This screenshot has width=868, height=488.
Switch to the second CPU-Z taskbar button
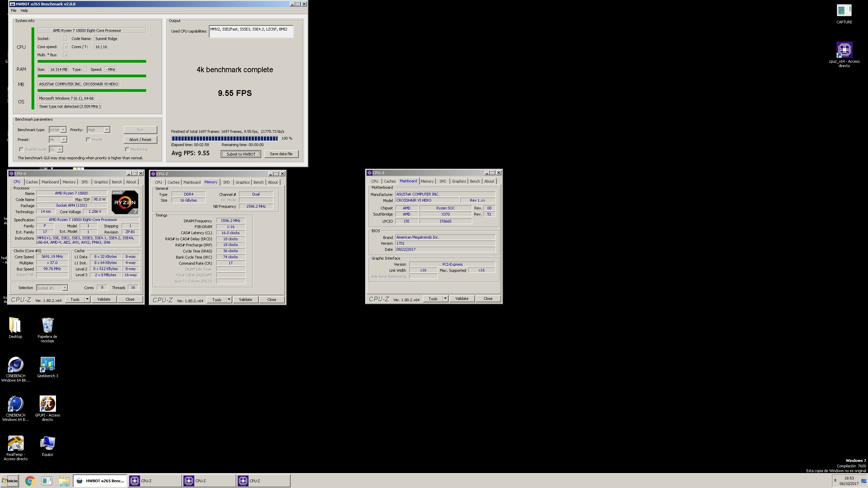click(x=209, y=481)
